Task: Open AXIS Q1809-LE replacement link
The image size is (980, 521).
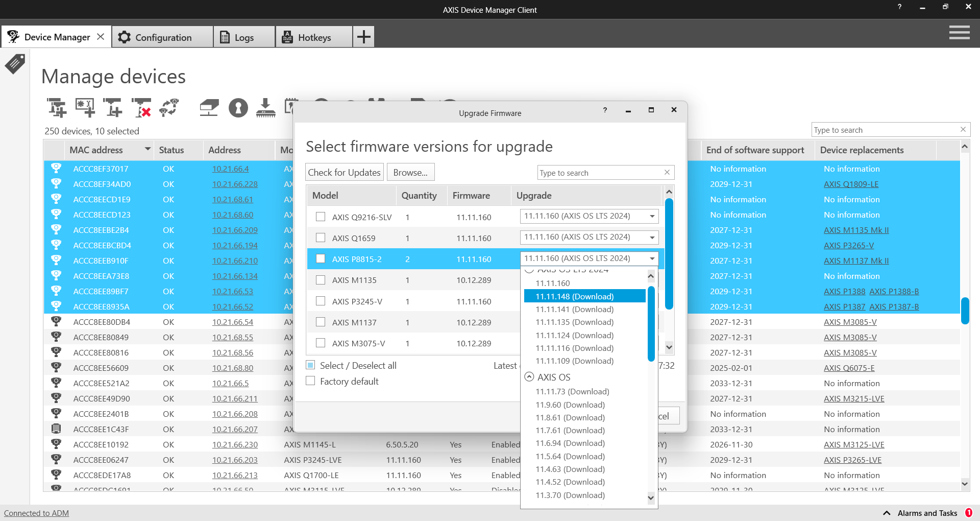Action: (x=851, y=184)
